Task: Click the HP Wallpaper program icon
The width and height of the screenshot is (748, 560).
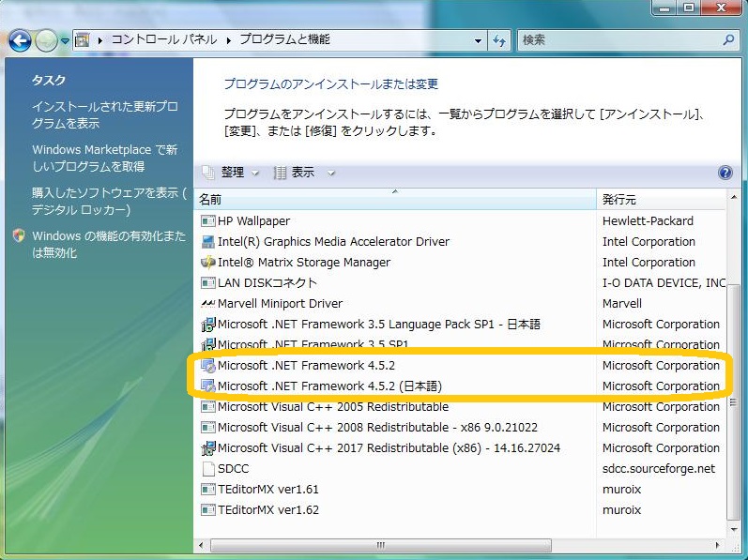Action: coord(208,221)
